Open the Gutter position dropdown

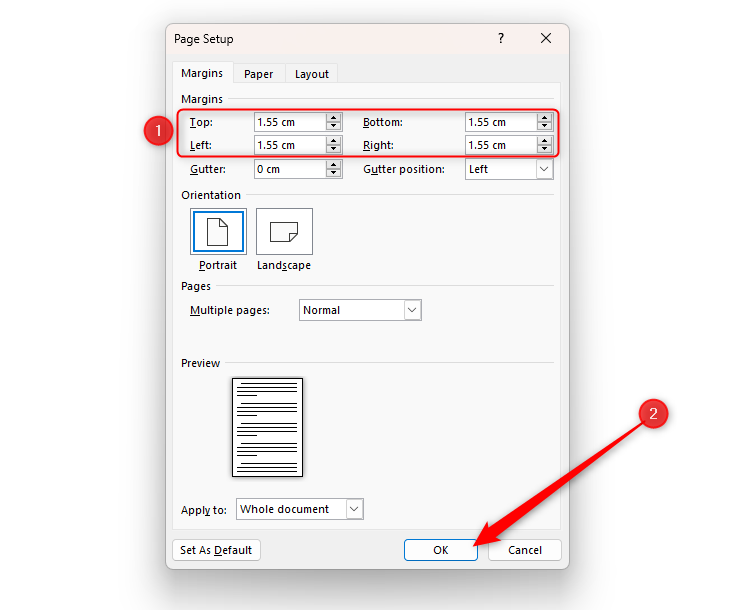(509, 169)
